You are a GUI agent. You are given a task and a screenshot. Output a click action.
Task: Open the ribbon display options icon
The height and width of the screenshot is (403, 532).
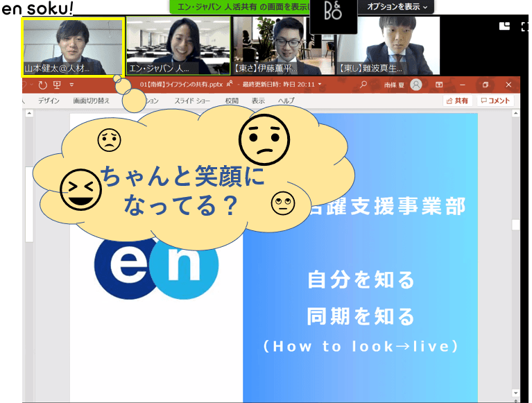[x=439, y=85]
